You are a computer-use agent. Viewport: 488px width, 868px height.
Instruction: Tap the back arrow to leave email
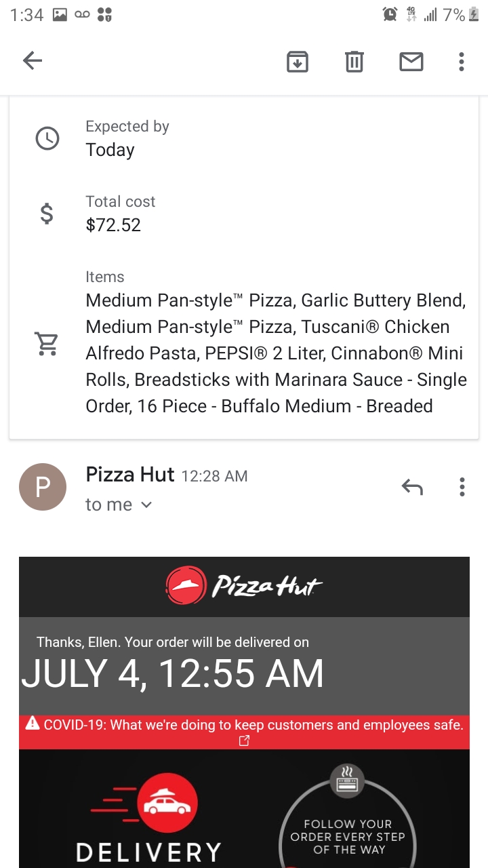tap(33, 61)
